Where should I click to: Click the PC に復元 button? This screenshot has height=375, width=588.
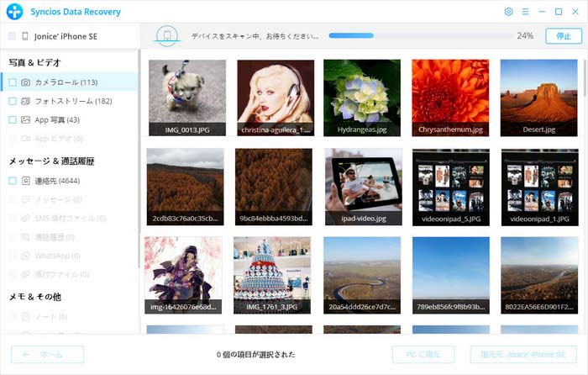coord(423,354)
